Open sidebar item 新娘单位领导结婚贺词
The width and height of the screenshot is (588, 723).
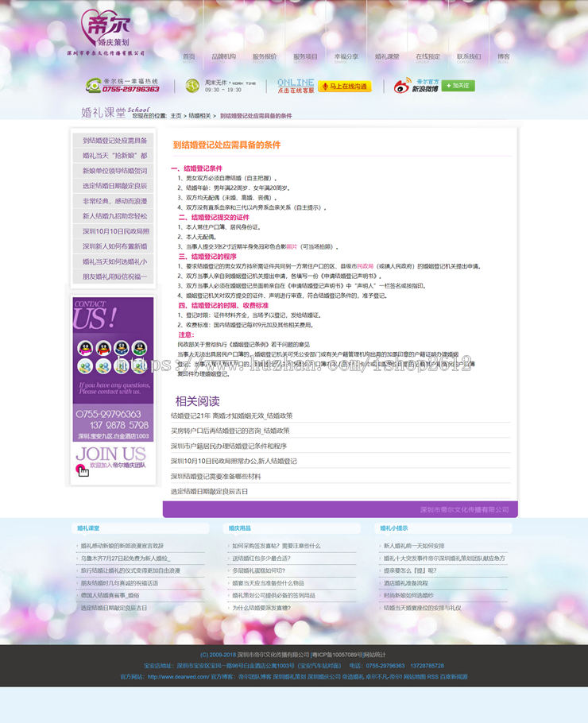coord(113,171)
